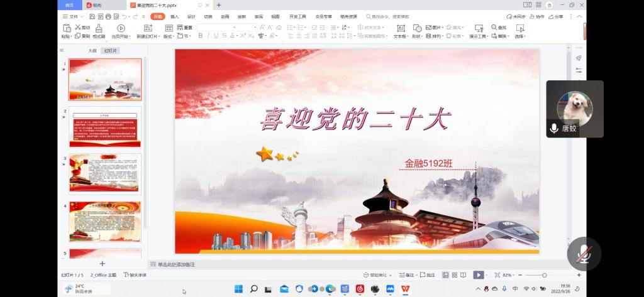644x297 pixels.
Task: Open the font name combo box
Action: (226, 28)
